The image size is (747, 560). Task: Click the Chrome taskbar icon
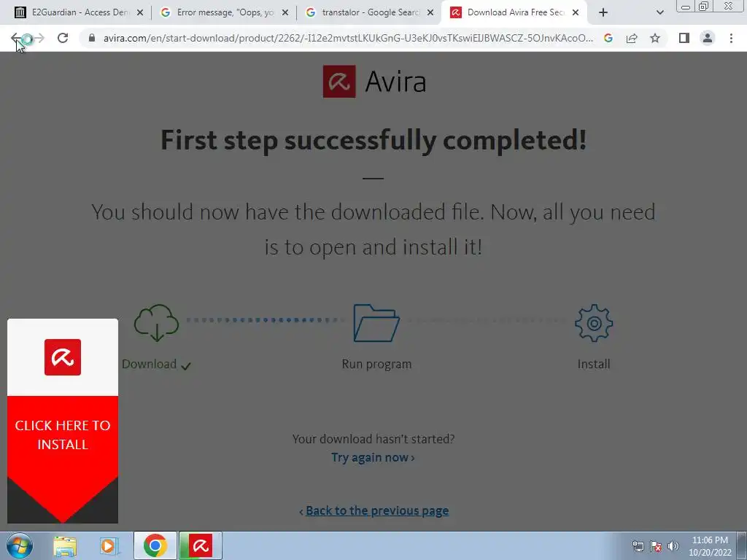[x=155, y=545]
